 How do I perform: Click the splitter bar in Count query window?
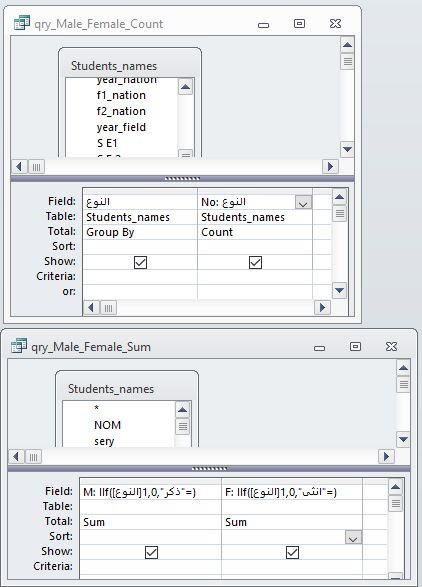182,179
